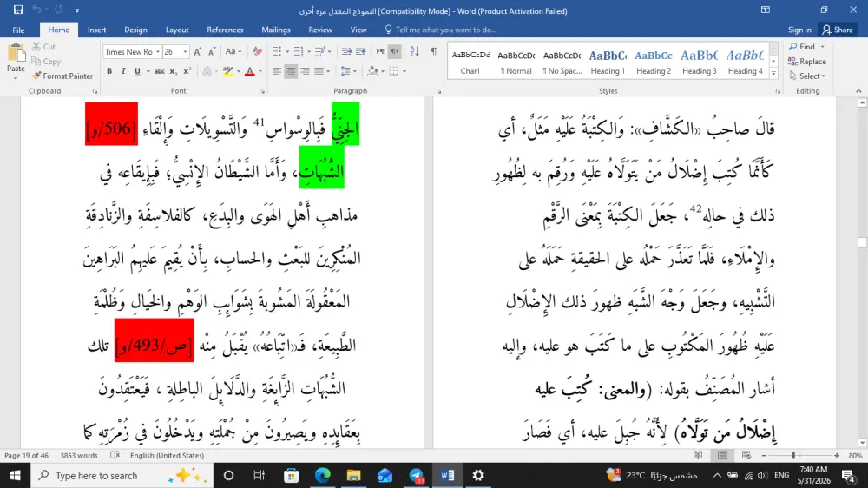The image size is (868, 488).
Task: Toggle Bold formatting
Action: (109, 71)
